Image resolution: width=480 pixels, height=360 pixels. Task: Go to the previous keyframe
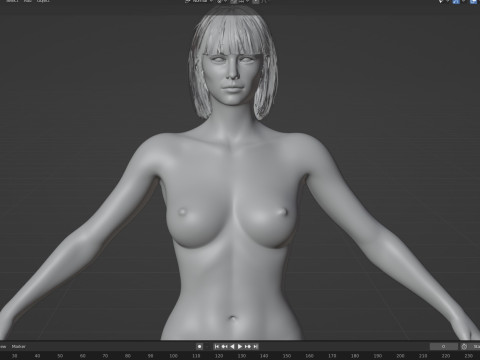pyautogui.click(x=224, y=347)
